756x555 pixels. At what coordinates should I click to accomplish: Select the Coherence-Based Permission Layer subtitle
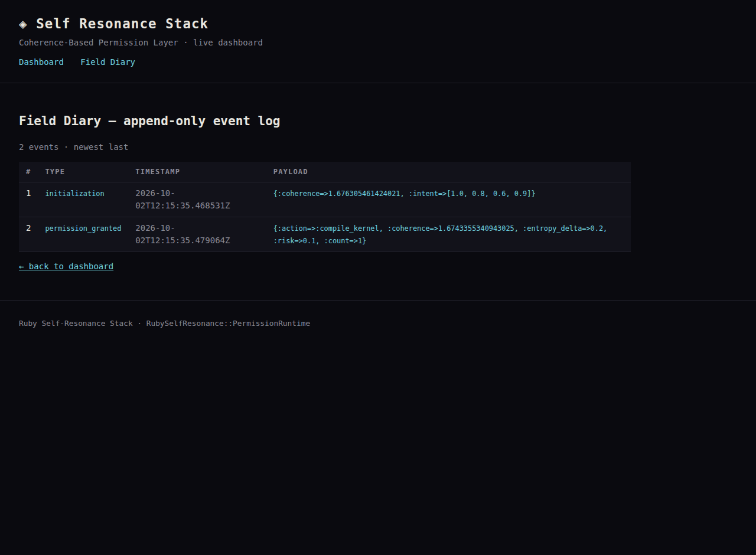(x=141, y=43)
